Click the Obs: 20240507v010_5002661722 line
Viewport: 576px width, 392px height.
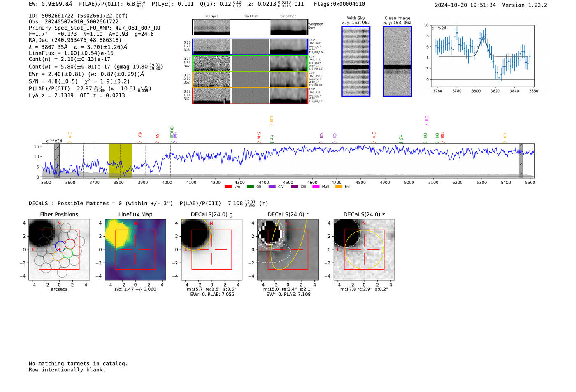click(74, 22)
